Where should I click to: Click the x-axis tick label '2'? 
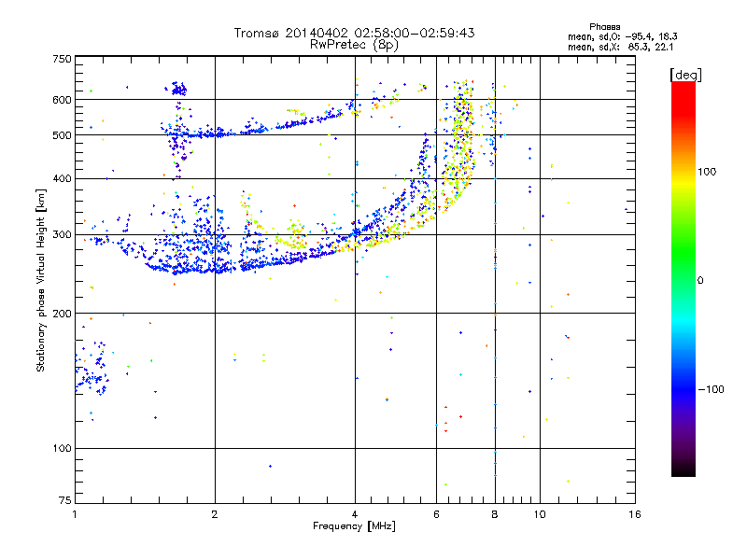click(215, 514)
